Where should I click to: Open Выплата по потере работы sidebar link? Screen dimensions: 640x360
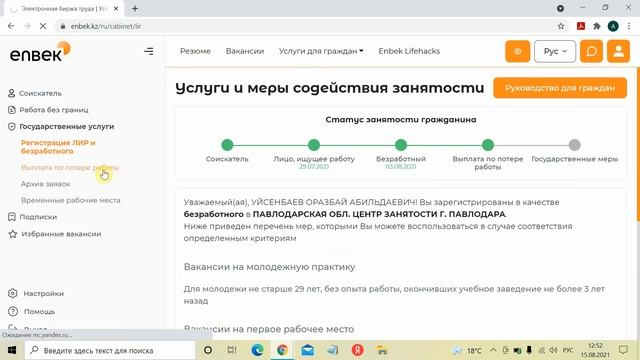[70, 168]
